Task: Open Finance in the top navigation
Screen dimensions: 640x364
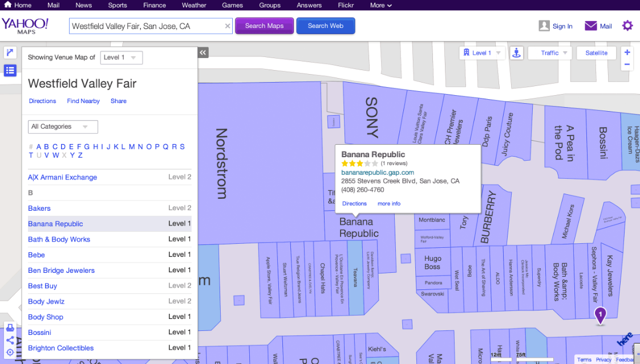Action: [x=154, y=5]
